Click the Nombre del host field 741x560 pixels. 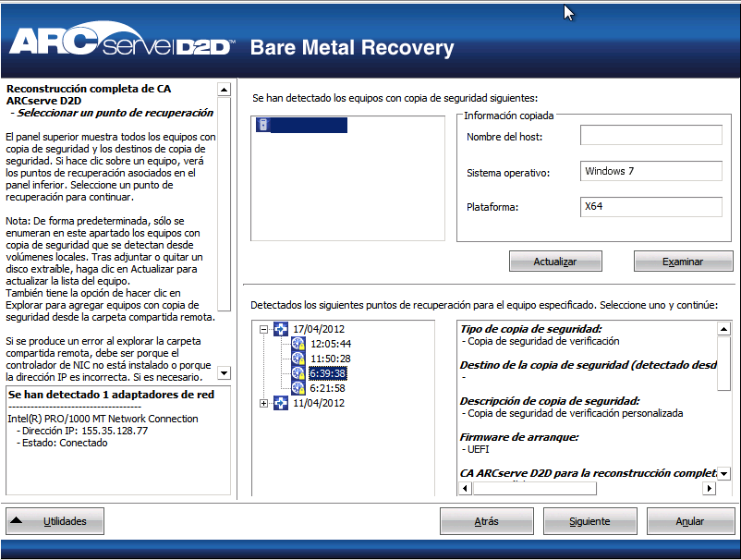tap(650, 135)
